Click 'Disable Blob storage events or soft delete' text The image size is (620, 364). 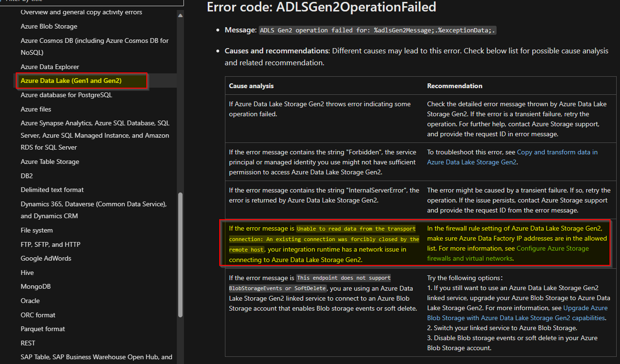coord(512,343)
